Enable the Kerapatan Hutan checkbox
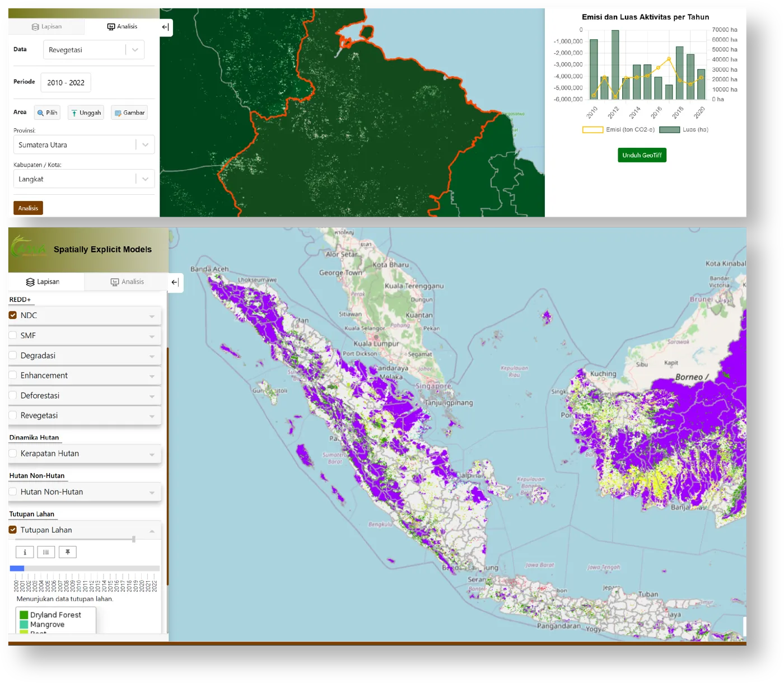The image size is (784, 683). tap(13, 453)
